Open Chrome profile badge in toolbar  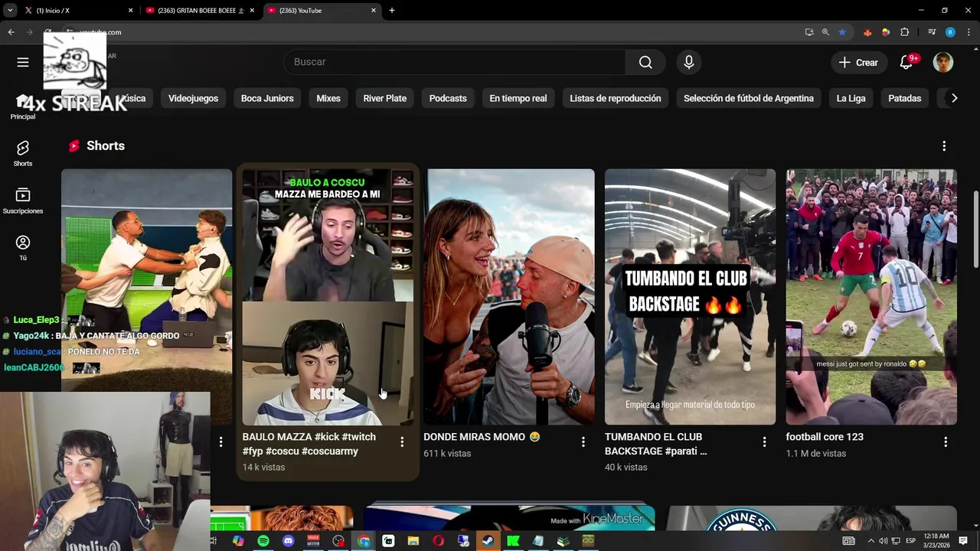(x=950, y=32)
